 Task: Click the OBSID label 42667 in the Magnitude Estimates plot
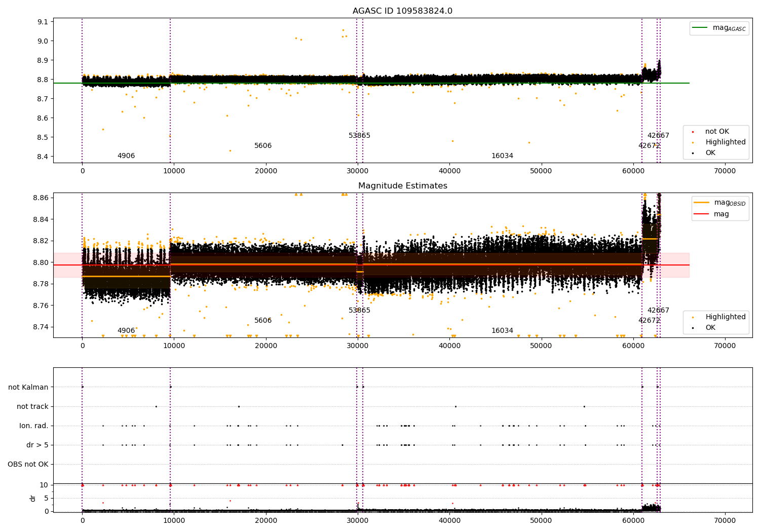tap(658, 311)
